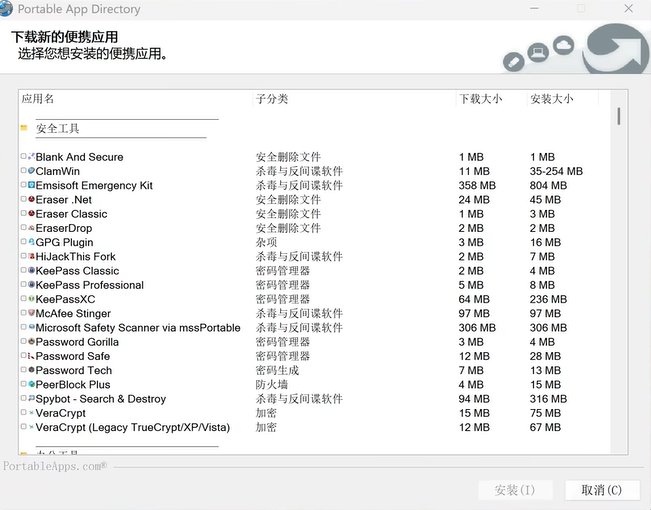Click the GPG Plugin icon

coord(31,242)
